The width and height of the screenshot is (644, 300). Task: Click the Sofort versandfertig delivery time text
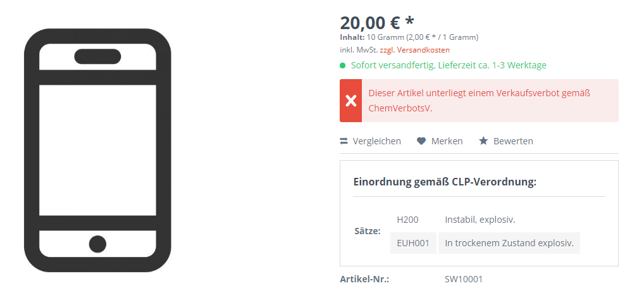tap(449, 65)
